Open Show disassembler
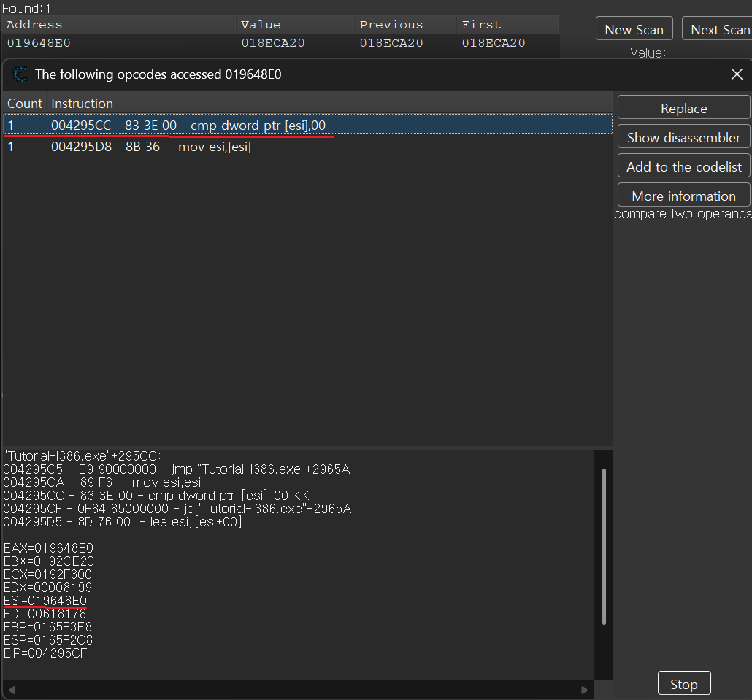Image resolution: width=752 pixels, height=700 pixels. click(683, 137)
